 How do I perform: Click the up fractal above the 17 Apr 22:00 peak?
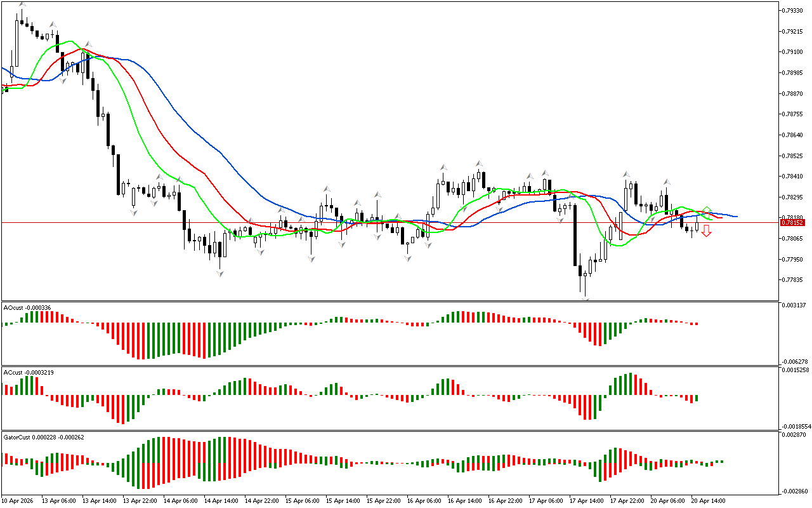(x=625, y=173)
